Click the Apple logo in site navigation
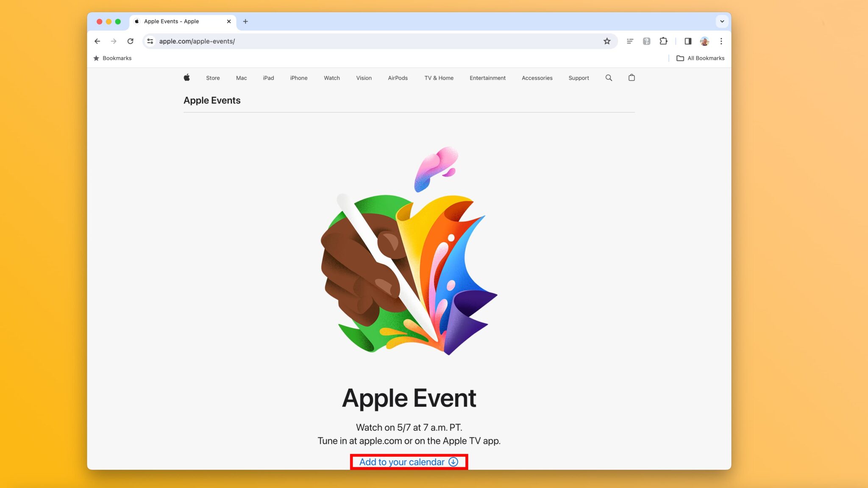The height and width of the screenshot is (488, 868). pyautogui.click(x=186, y=78)
